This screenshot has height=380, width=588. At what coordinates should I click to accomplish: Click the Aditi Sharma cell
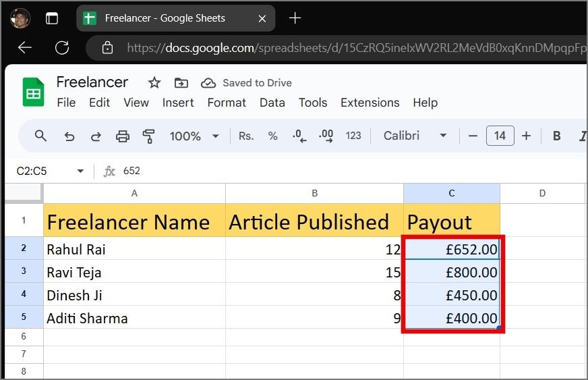pos(134,317)
